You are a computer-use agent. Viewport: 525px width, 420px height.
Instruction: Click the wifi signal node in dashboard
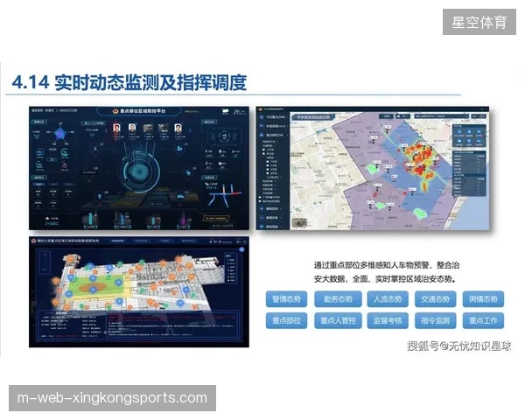point(189,173)
